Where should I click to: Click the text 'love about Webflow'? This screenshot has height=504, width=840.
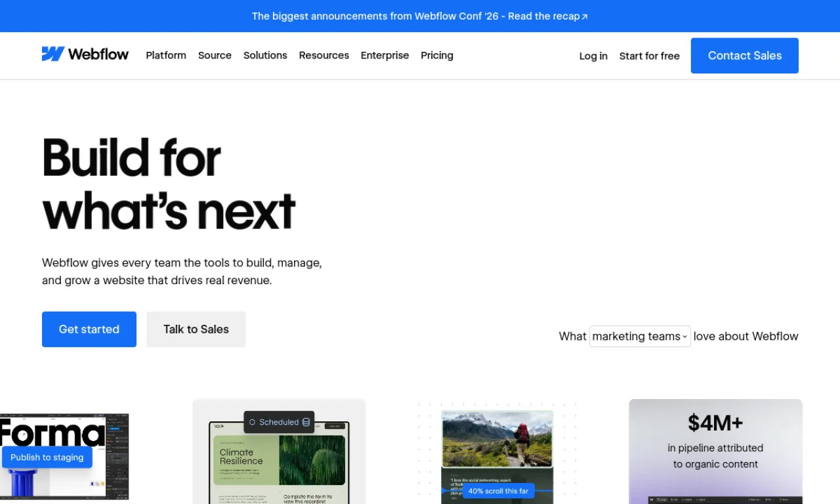pos(746,336)
